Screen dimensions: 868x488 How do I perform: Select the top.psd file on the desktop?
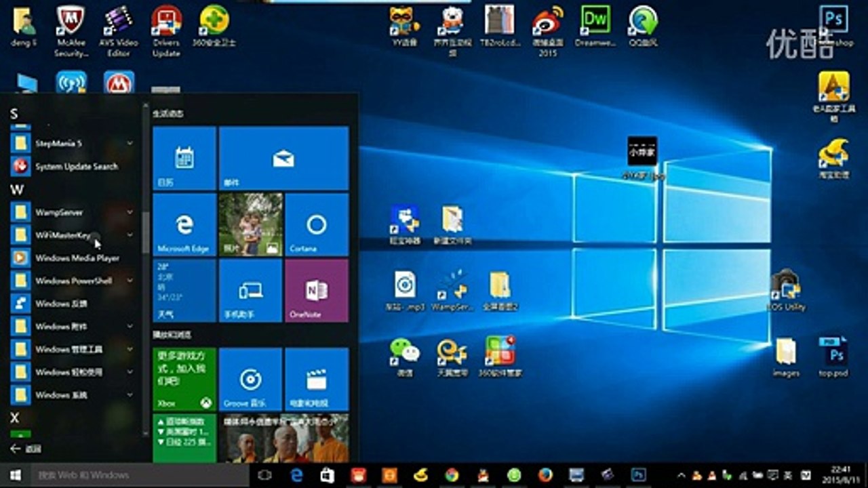[x=833, y=357]
